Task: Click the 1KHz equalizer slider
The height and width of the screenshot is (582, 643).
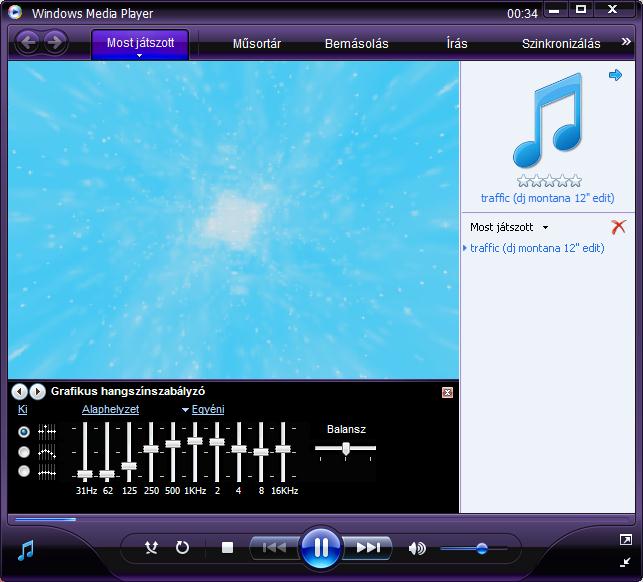Action: click(x=195, y=441)
